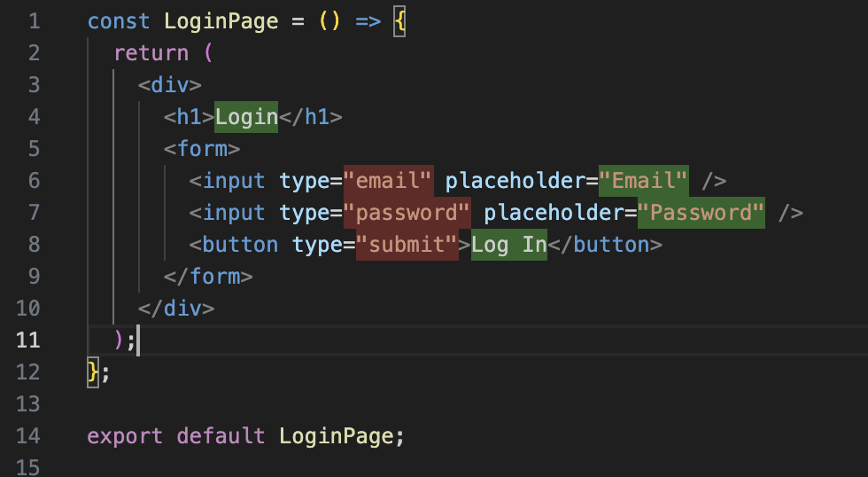Click the 'placeholder' attribute on line 6
Viewport: 868px width, 477px height.
point(515,181)
